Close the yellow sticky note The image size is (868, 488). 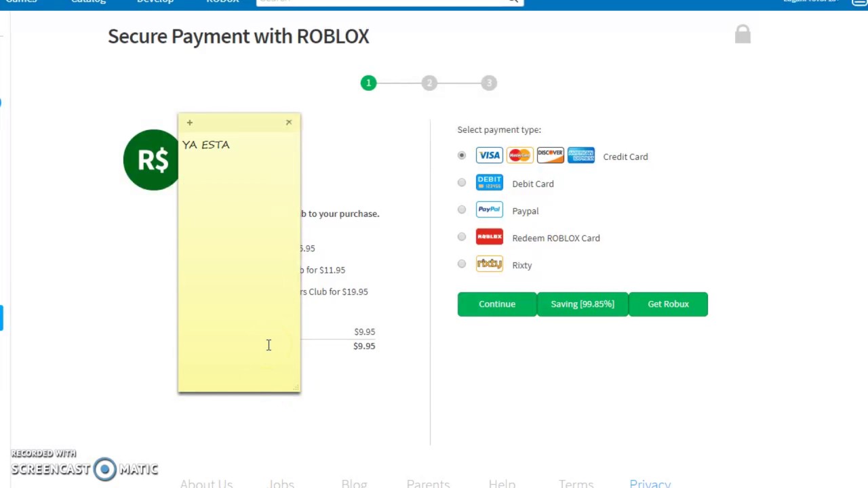point(289,122)
